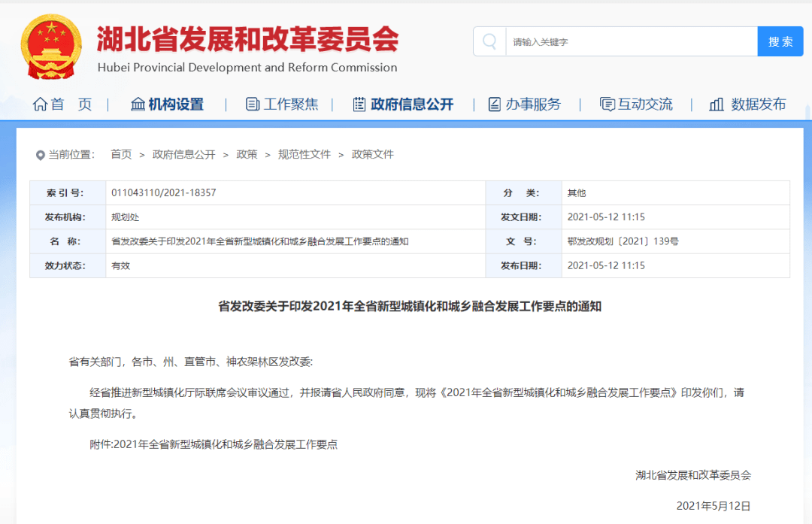This screenshot has width=812, height=524.
Task: Click the signature 湖北省发展和改革委员会 below the article
Action: point(693,475)
